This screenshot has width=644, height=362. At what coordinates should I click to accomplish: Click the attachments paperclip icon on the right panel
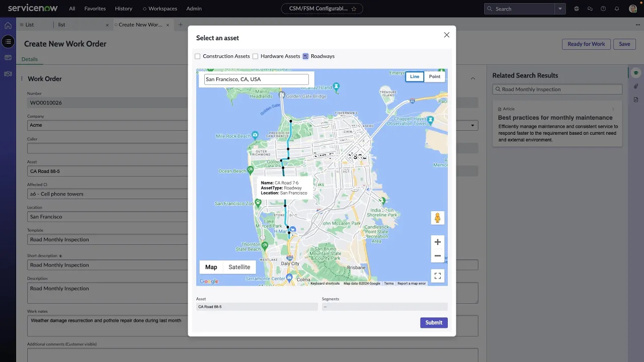636,86
